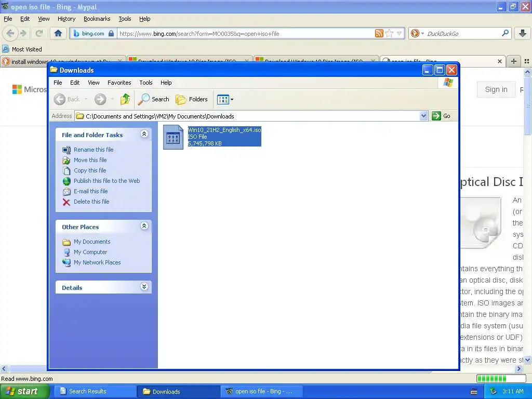Viewport: 532px width, 399px height.
Task: Click the list all tabs icon
Action: [x=527, y=61]
